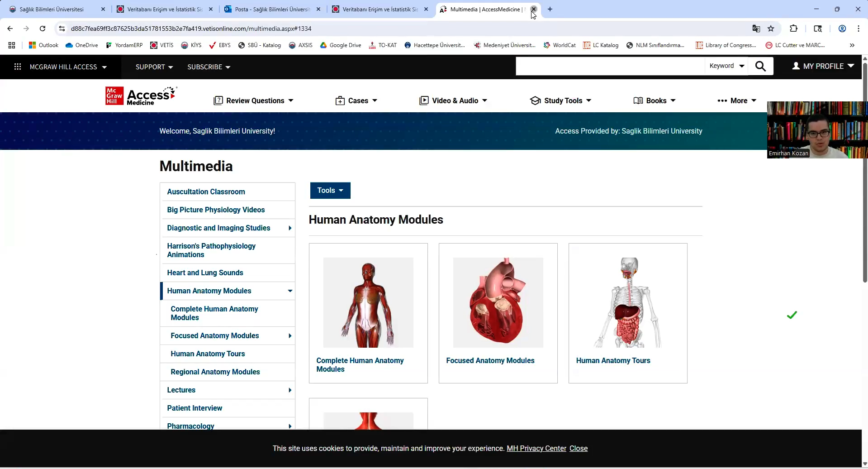Expand the MCGRAW HILL ACCESS dropdown
868x469 pixels.
pos(68,67)
